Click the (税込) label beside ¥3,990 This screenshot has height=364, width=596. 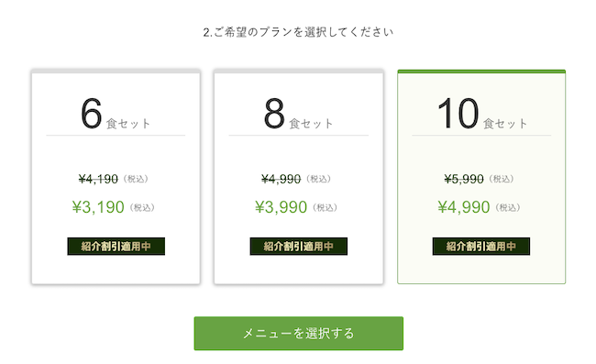(325, 207)
